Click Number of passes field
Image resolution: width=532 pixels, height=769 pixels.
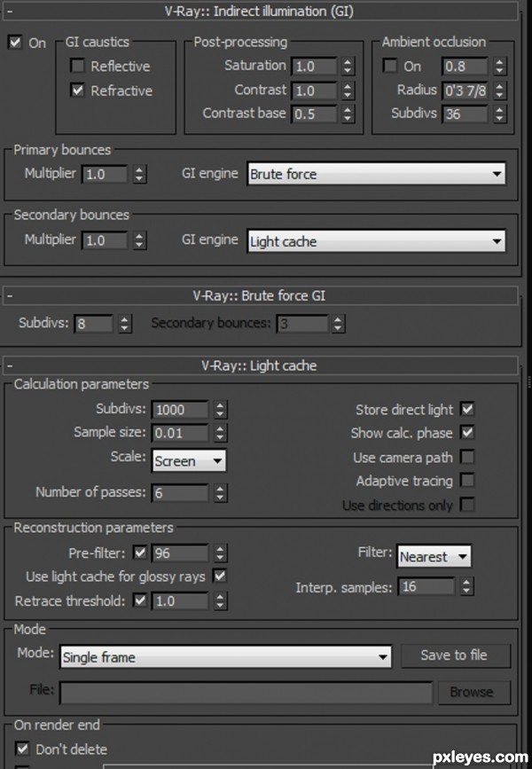180,493
